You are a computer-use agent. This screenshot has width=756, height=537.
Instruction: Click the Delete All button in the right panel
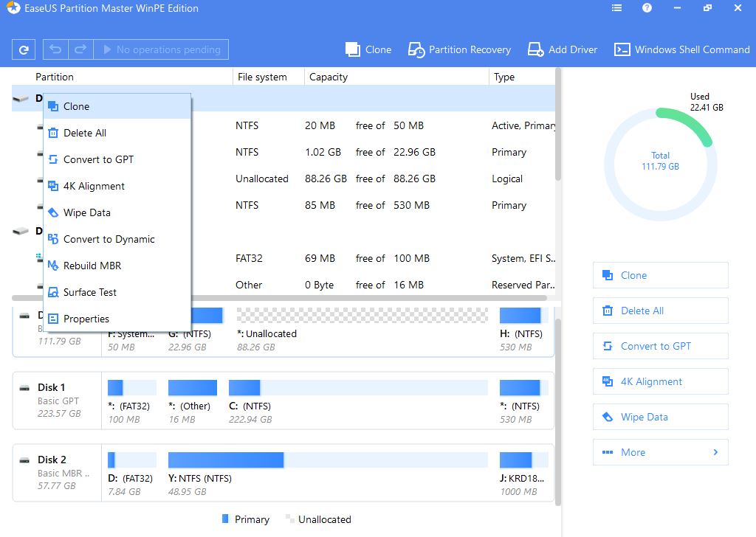tap(660, 311)
